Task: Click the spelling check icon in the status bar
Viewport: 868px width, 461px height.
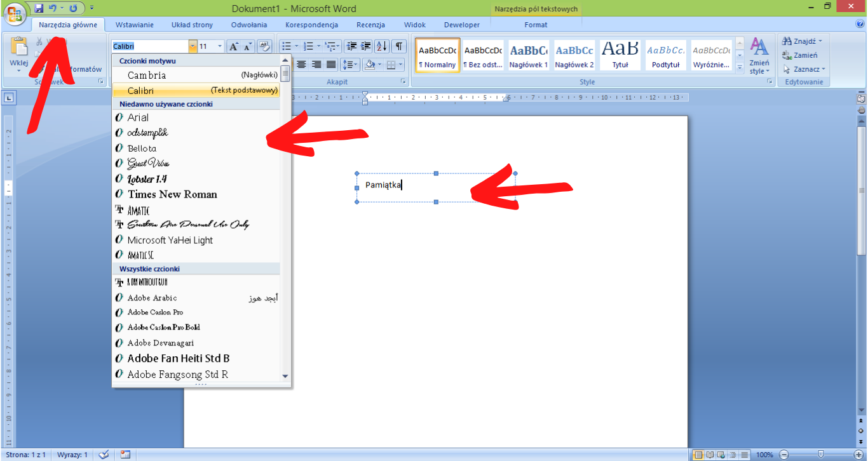Action: coord(104,455)
